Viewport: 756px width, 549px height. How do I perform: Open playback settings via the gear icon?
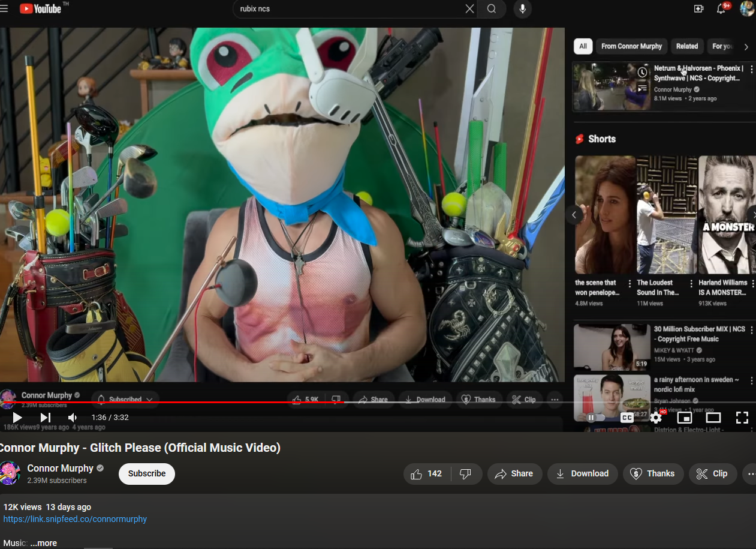(655, 417)
